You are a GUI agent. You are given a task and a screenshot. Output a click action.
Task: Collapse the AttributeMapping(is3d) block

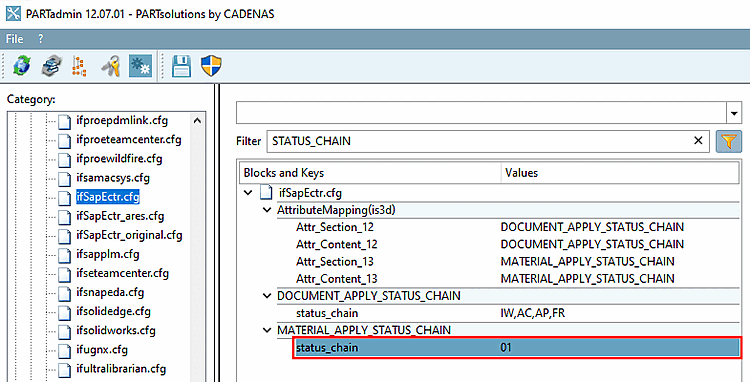click(x=267, y=210)
